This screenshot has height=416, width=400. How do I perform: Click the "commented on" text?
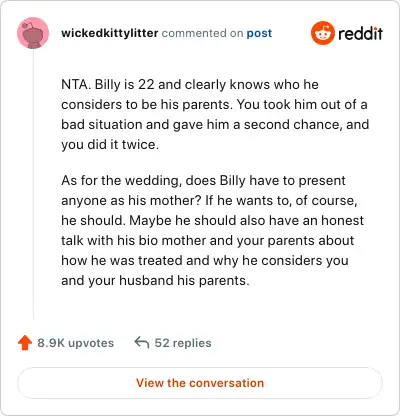(x=202, y=33)
